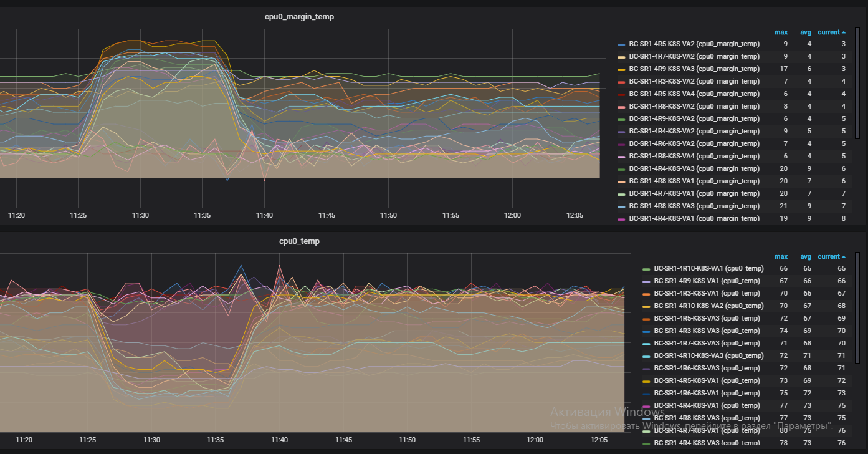
Task: Open color picker for BC-SR1-4R10-K8S-VA1 cpu0_temp series
Action: click(646, 269)
